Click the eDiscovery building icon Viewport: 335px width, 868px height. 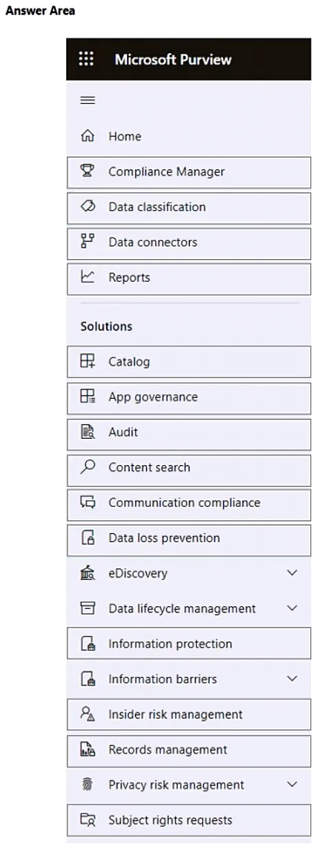click(88, 573)
